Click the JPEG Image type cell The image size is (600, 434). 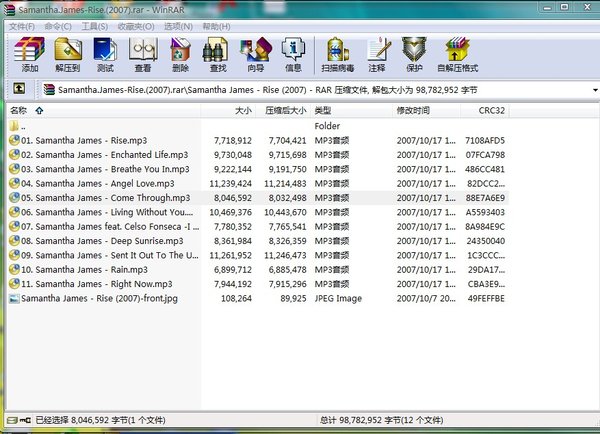pos(338,299)
